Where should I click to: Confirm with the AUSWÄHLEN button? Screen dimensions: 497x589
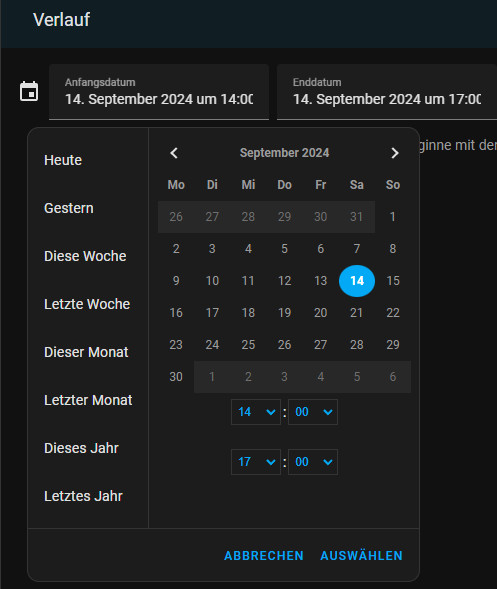[361, 556]
